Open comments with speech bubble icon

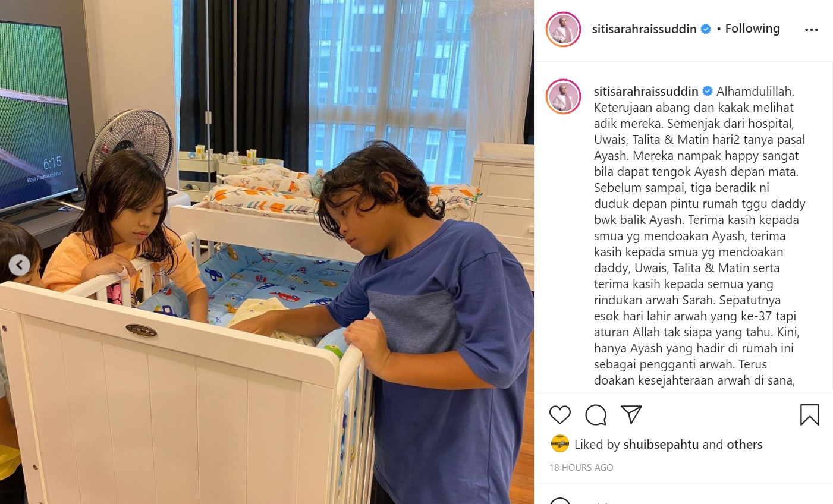click(595, 414)
